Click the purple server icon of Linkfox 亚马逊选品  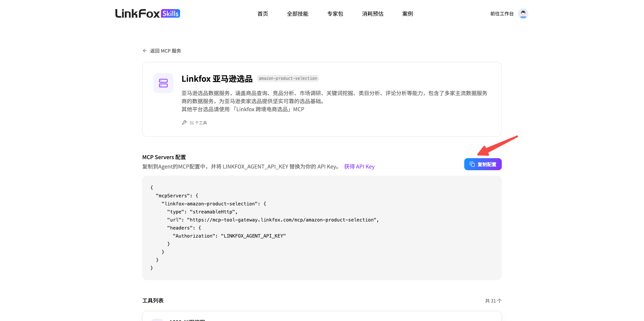pyautogui.click(x=163, y=83)
